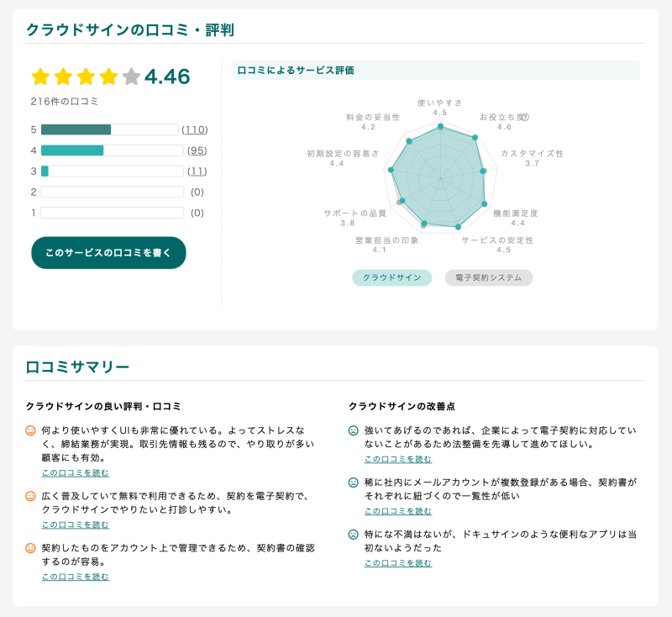This screenshot has height=617, width=672.
Task: Click the empty 2-star rating bar
Action: (113, 192)
